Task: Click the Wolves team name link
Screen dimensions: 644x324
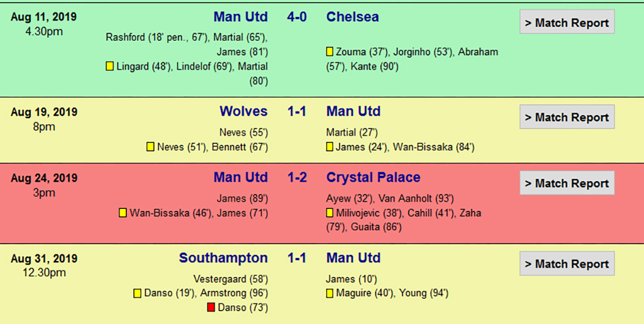Action: [243, 111]
